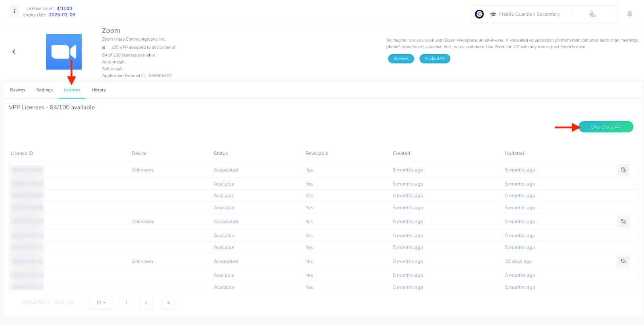Open the rows-per-page dropdown showing 10

101,302
